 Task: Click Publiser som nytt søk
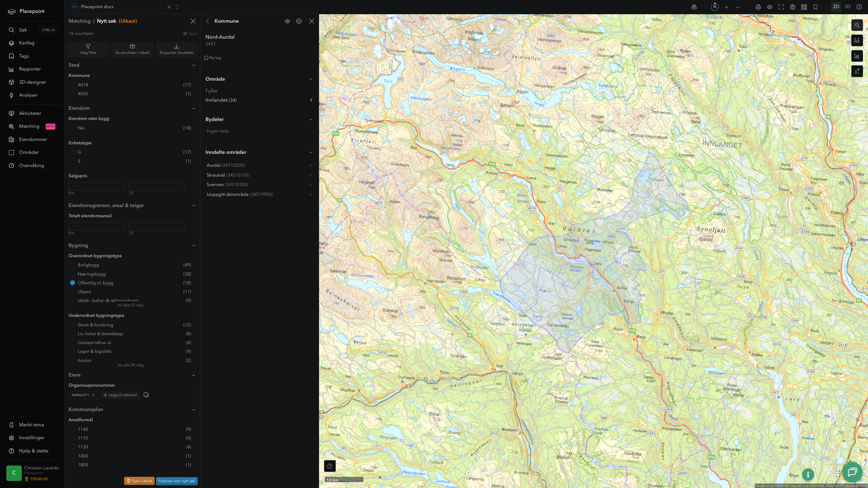click(177, 481)
